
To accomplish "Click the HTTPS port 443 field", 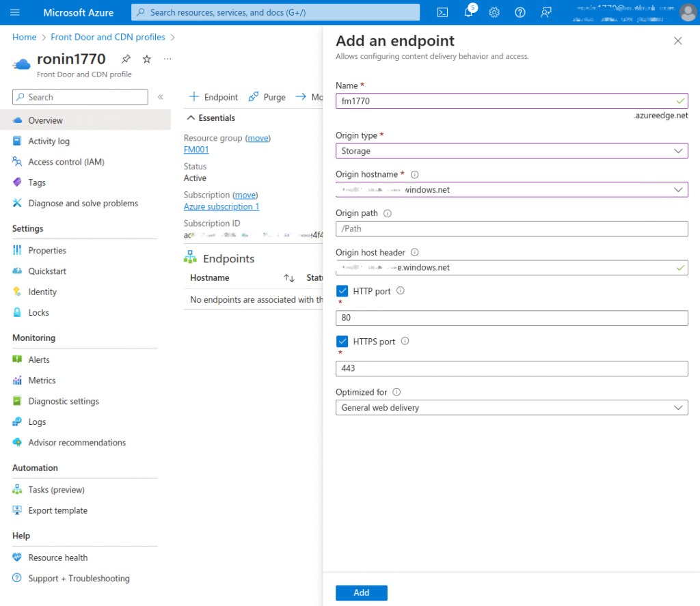I will click(511, 369).
